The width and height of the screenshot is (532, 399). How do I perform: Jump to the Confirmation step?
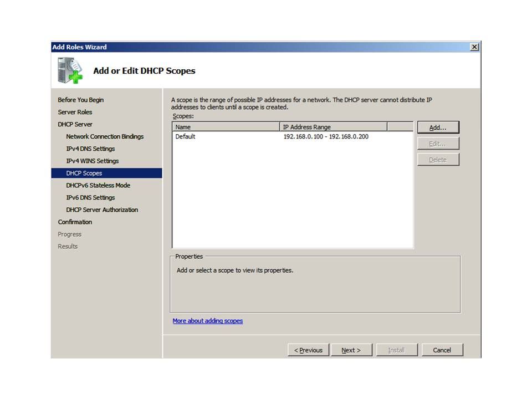[x=75, y=222]
